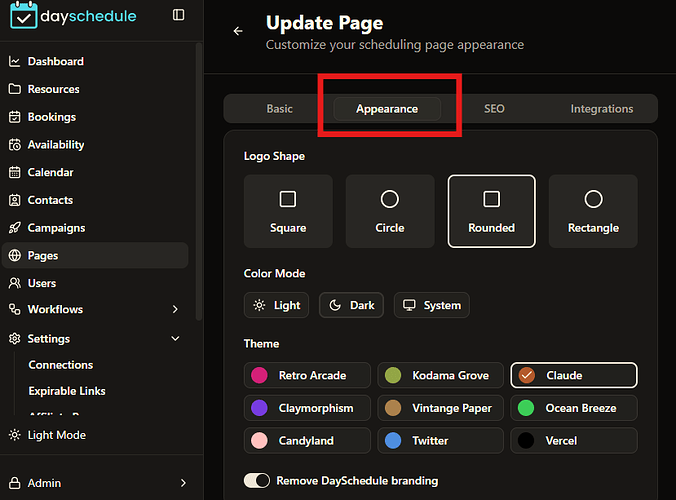676x500 pixels.
Task: Pick the Twitter theme
Action: (441, 441)
